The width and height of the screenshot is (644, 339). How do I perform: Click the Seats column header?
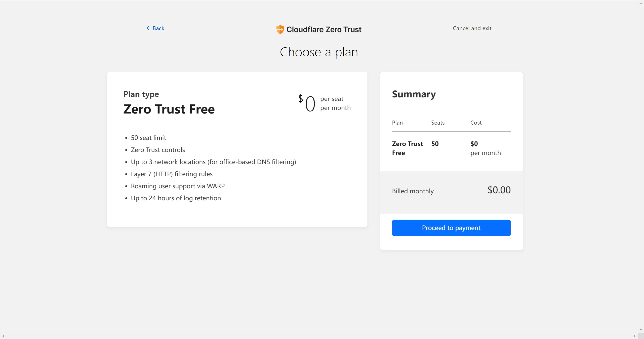pos(438,123)
